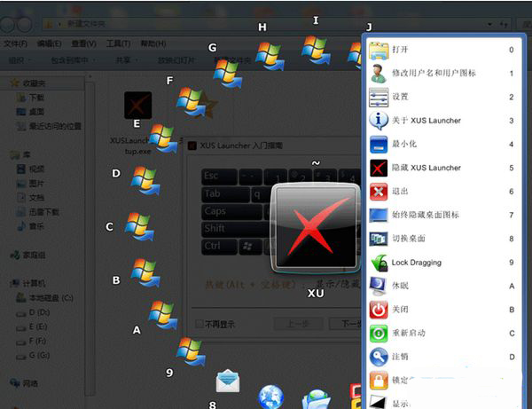Click launcher icon labeled G
The image size is (532, 409).
click(228, 73)
